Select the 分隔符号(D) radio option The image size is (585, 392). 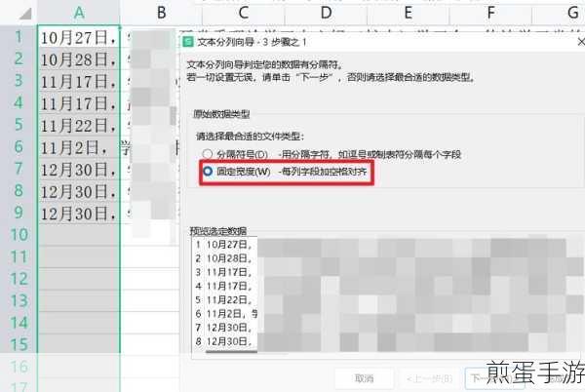tap(208, 154)
